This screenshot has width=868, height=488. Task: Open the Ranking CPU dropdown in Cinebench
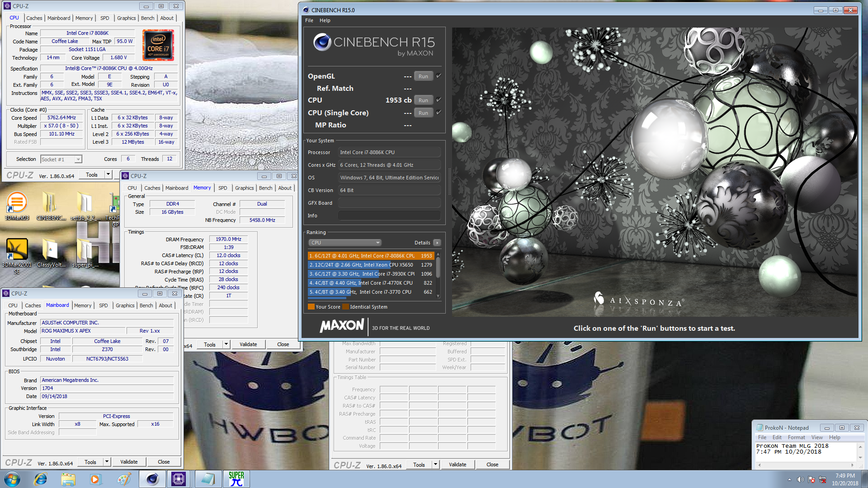345,243
